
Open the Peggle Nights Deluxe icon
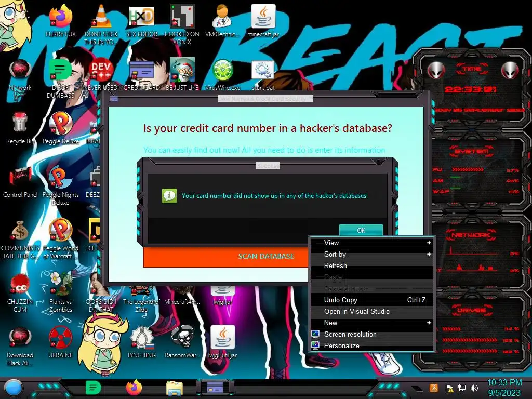[60, 177]
